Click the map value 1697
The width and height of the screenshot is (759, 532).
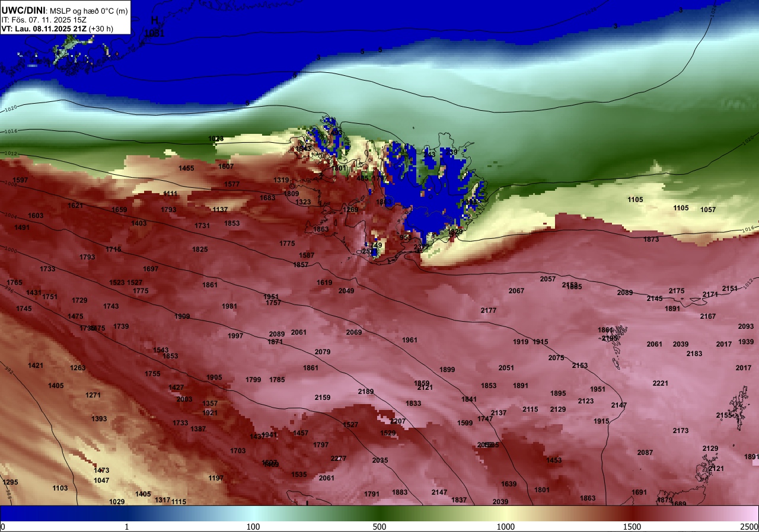point(151,269)
